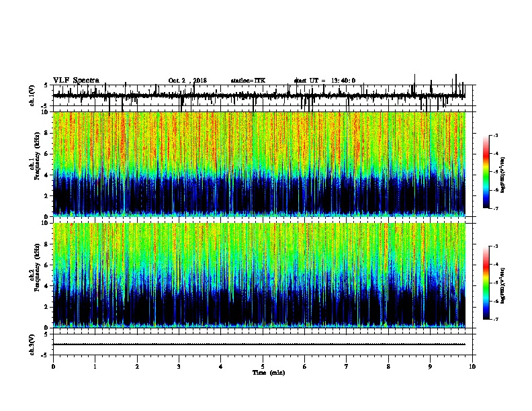Click the "-7" label on ch.2 colorbar

click(496, 320)
